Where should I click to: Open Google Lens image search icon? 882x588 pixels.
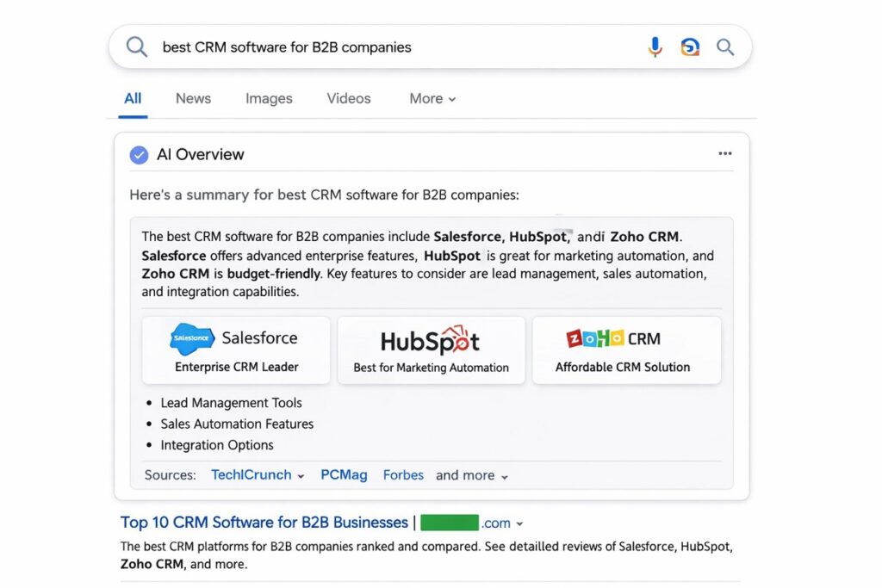coord(690,46)
